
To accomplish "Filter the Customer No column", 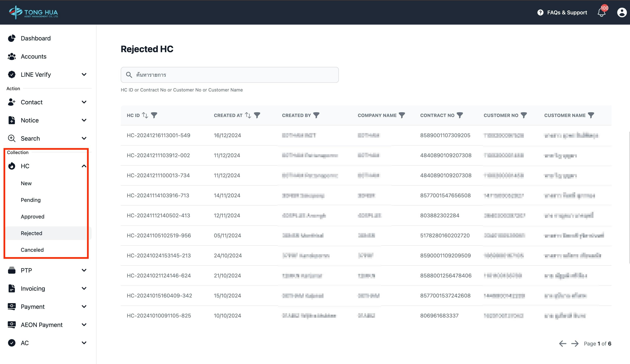I will [x=524, y=115].
